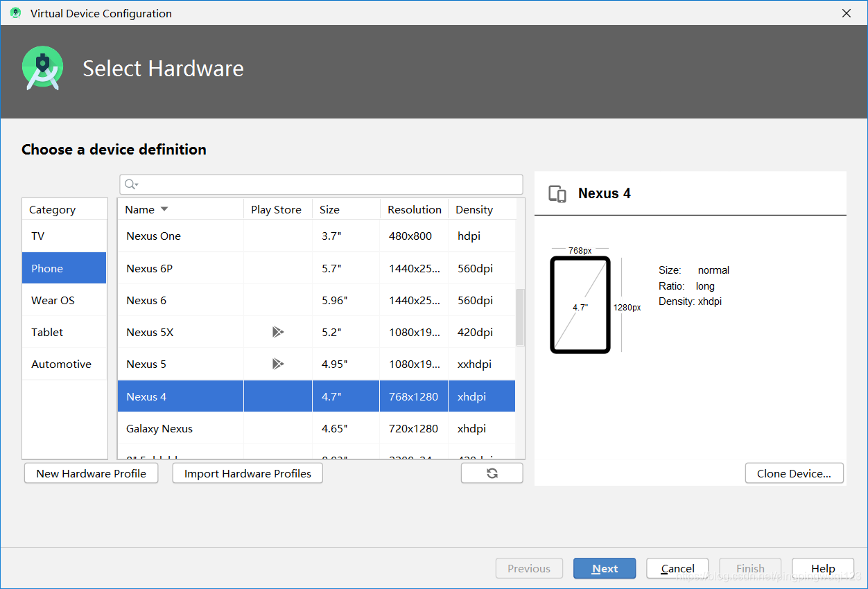Click the Play Store icon in Nexus 5 row
The image size is (868, 589).
pyautogui.click(x=278, y=364)
